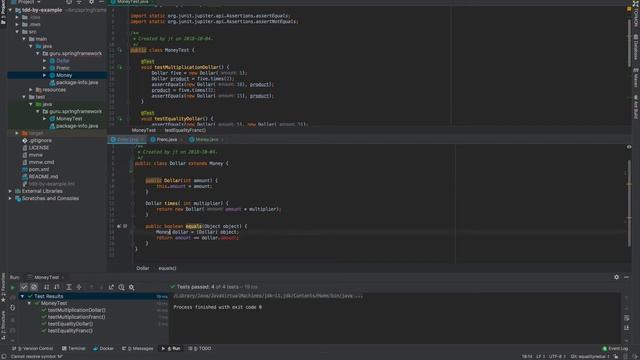
Task: Expand the Franc class node
Action: tap(44, 68)
